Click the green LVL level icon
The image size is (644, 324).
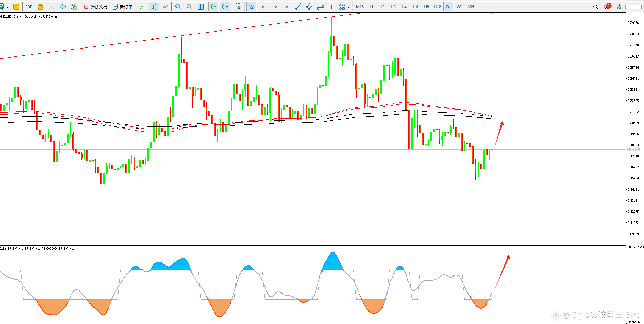click(619, 7)
